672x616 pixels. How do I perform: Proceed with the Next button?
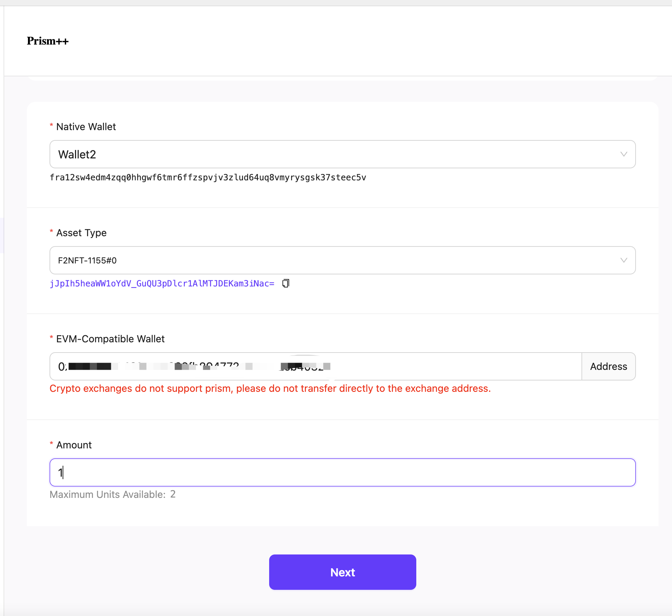point(342,572)
